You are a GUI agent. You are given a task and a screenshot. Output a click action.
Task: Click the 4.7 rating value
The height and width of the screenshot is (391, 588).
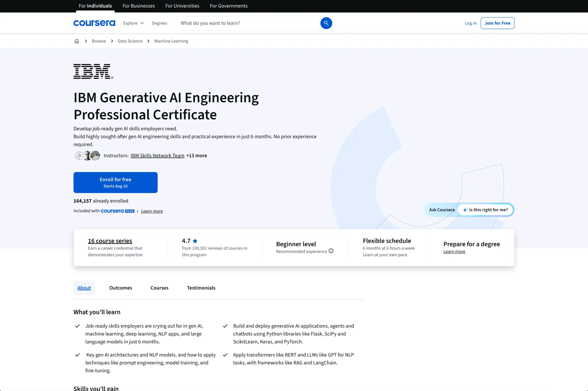coord(186,241)
